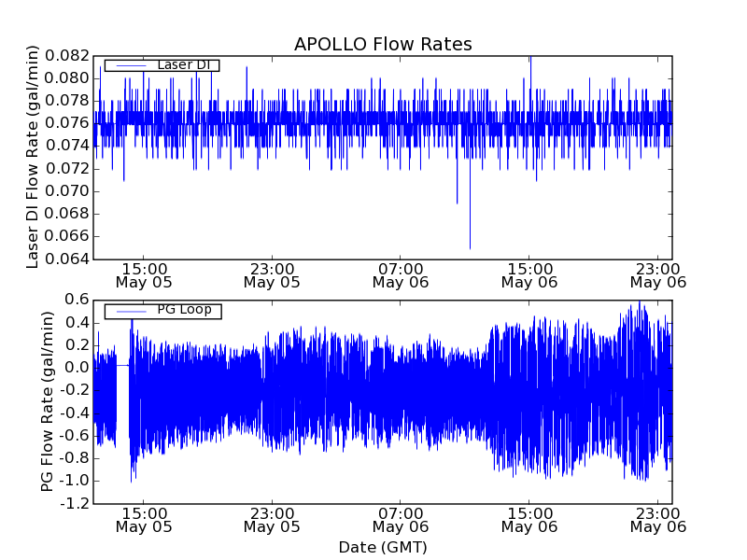The height and width of the screenshot is (560, 747).
Task: Click the 0.6 tick on PG Flow axis
Action: 78,300
